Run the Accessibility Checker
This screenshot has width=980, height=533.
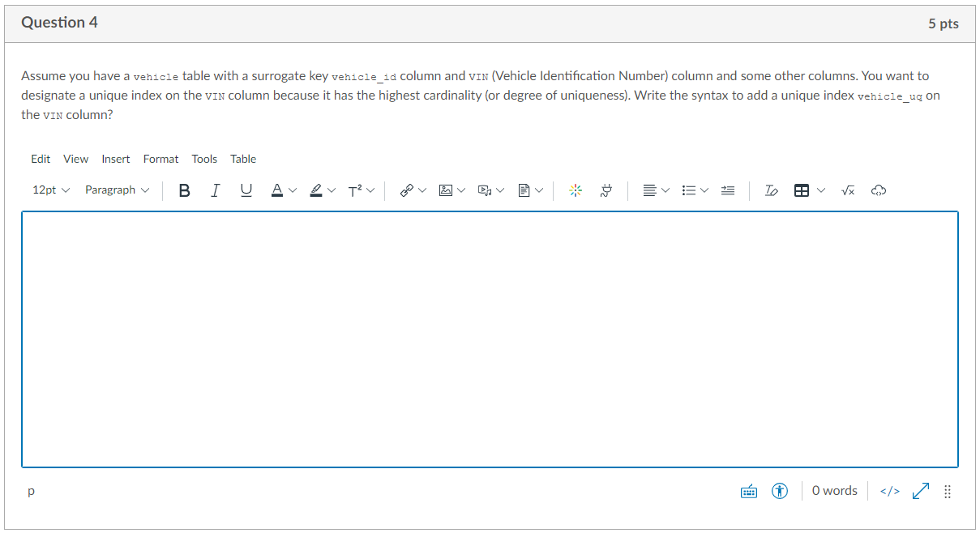click(779, 491)
